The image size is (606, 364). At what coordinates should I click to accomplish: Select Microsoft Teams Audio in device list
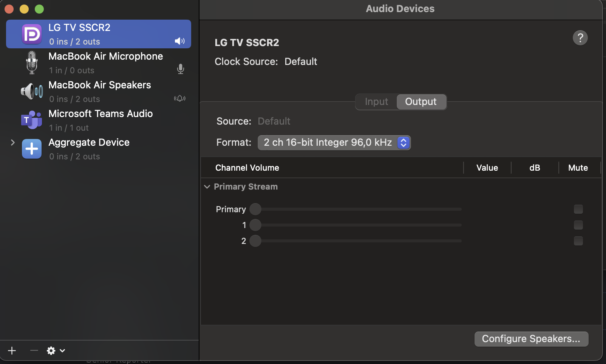pos(100,120)
